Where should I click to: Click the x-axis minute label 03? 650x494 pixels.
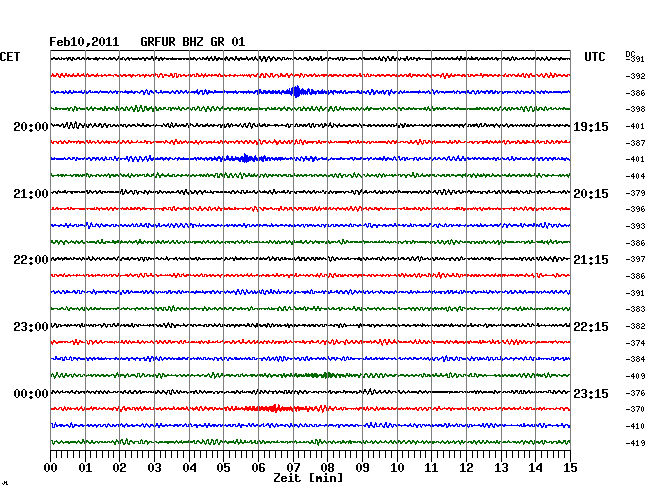[154, 468]
